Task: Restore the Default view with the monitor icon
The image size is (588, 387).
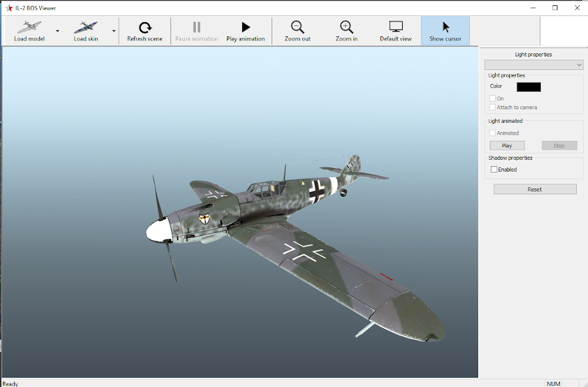Action: click(x=396, y=29)
